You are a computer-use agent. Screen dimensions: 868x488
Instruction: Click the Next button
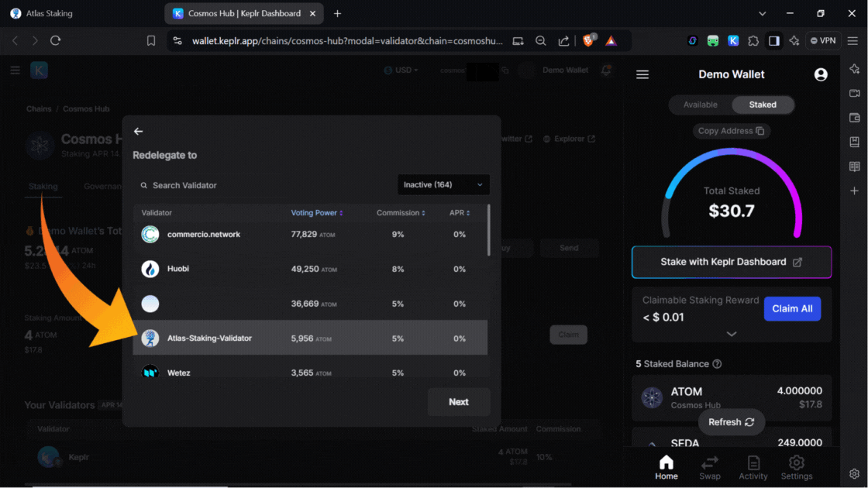tap(458, 402)
